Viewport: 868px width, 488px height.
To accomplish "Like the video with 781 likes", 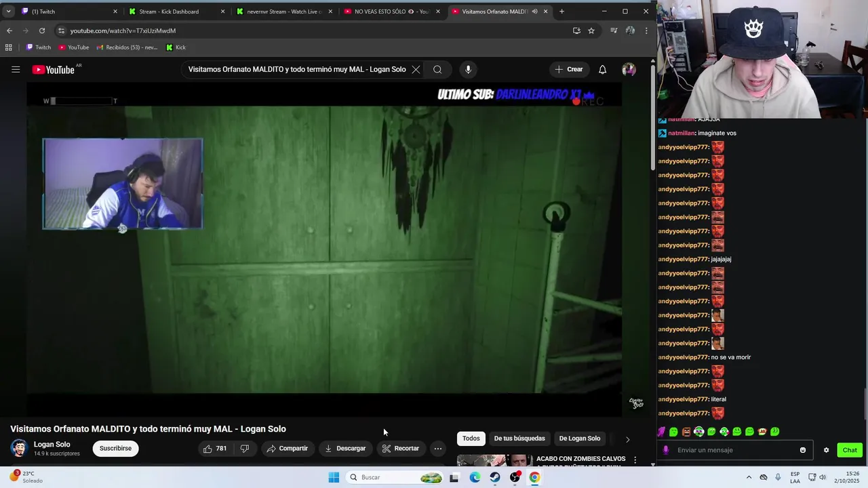I will point(215,449).
